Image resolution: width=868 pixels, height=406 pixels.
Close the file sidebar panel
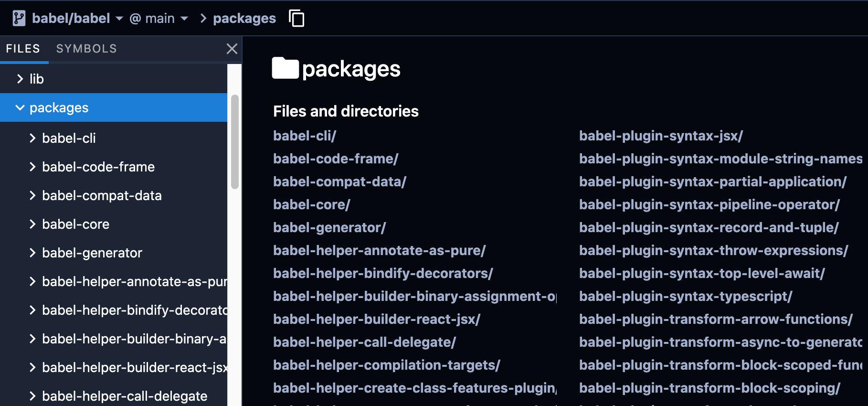(x=232, y=49)
